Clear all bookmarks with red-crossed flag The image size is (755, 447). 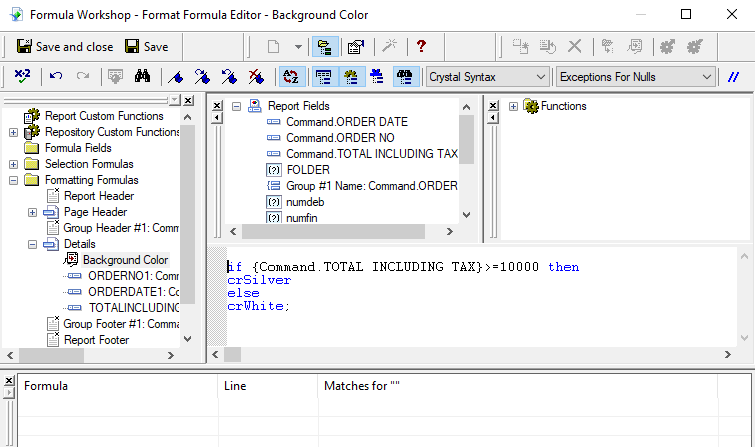256,77
